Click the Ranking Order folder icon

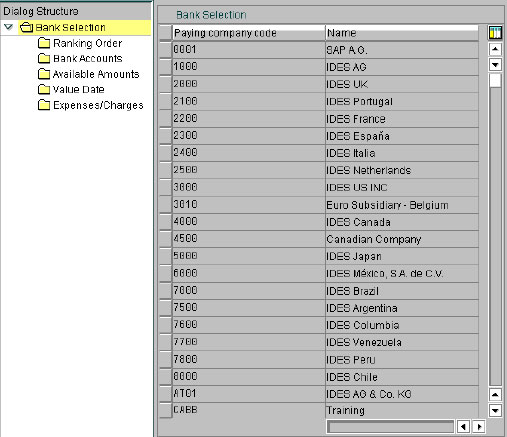pyautogui.click(x=44, y=43)
